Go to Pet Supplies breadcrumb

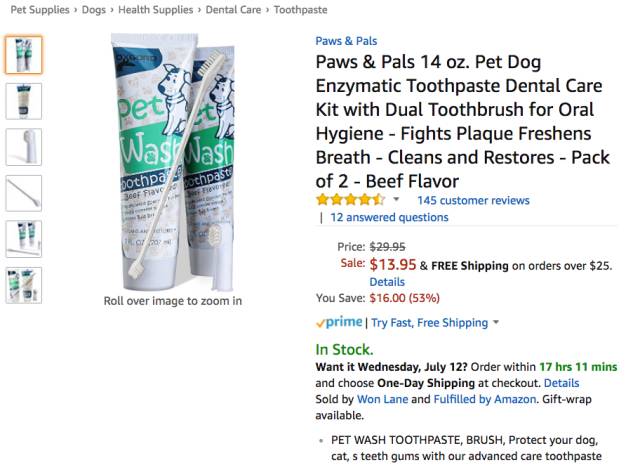[40, 9]
